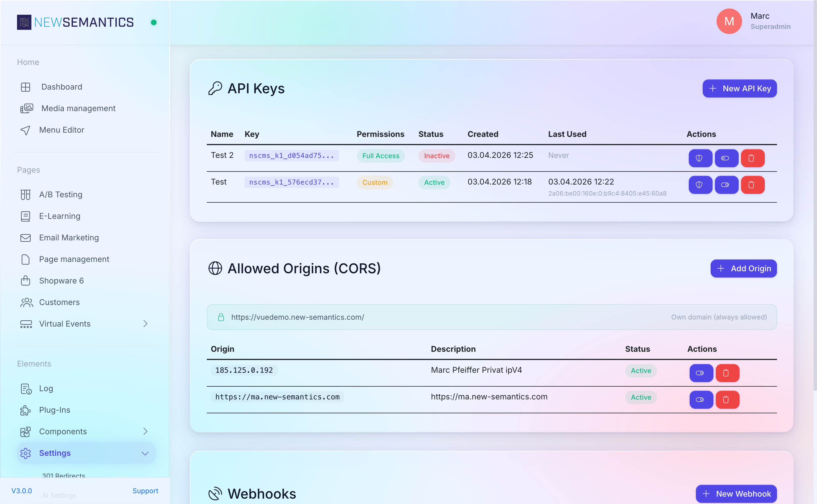Screen dimensions: 817x504
Task: Click the Log file icon
Action: pos(26,389)
